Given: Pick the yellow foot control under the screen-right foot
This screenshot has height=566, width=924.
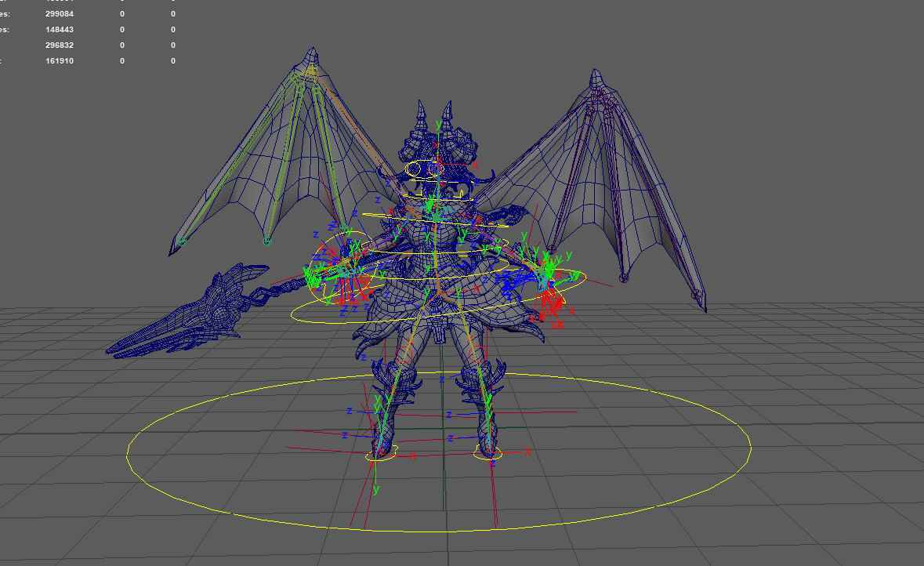Looking at the screenshot, I should 488,453.
